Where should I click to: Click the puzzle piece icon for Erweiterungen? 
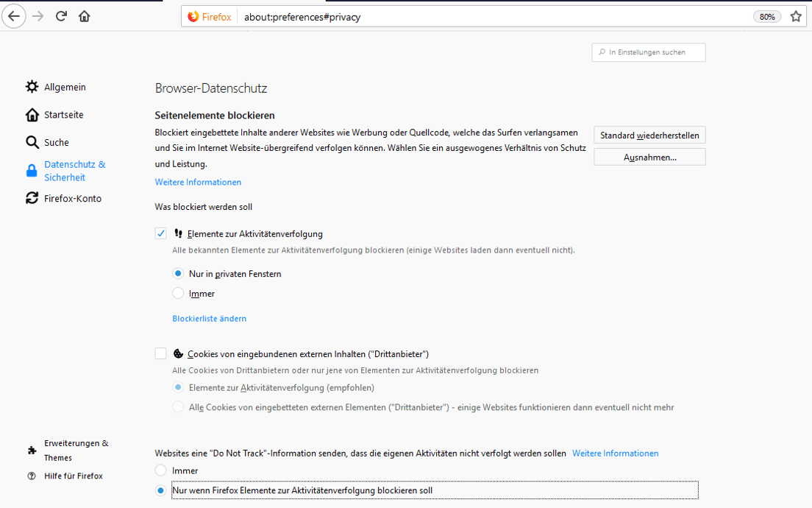pyautogui.click(x=32, y=451)
